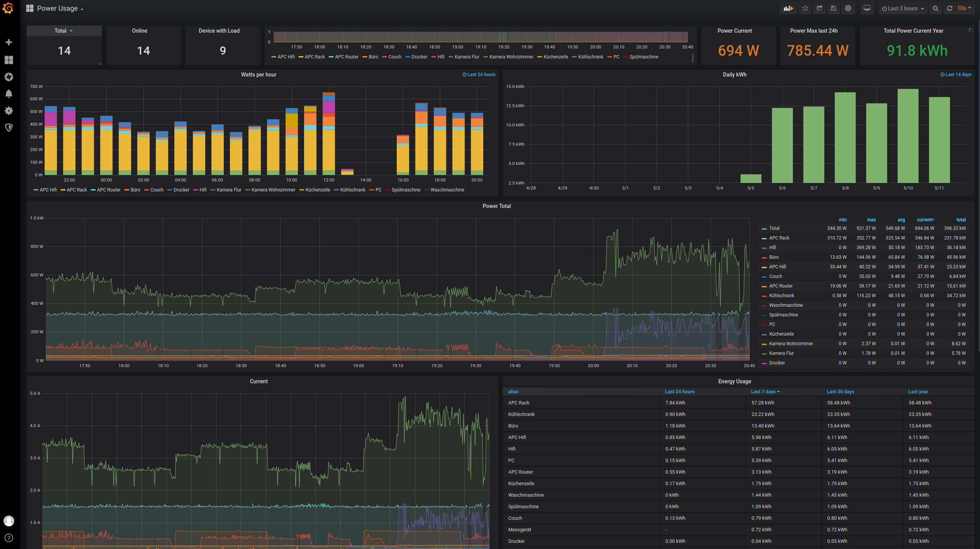Toggle APC Rack series in Power Total legend
This screenshot has width=980, height=549.
(779, 238)
